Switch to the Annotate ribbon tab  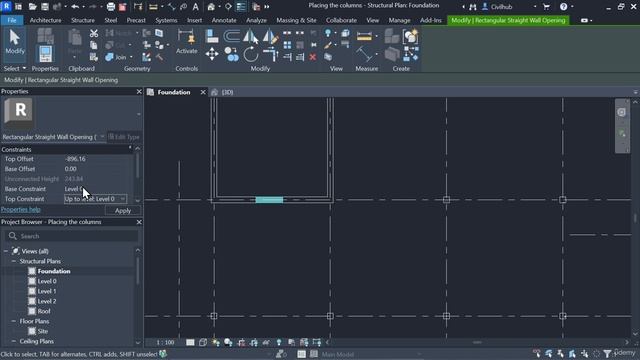(224, 20)
